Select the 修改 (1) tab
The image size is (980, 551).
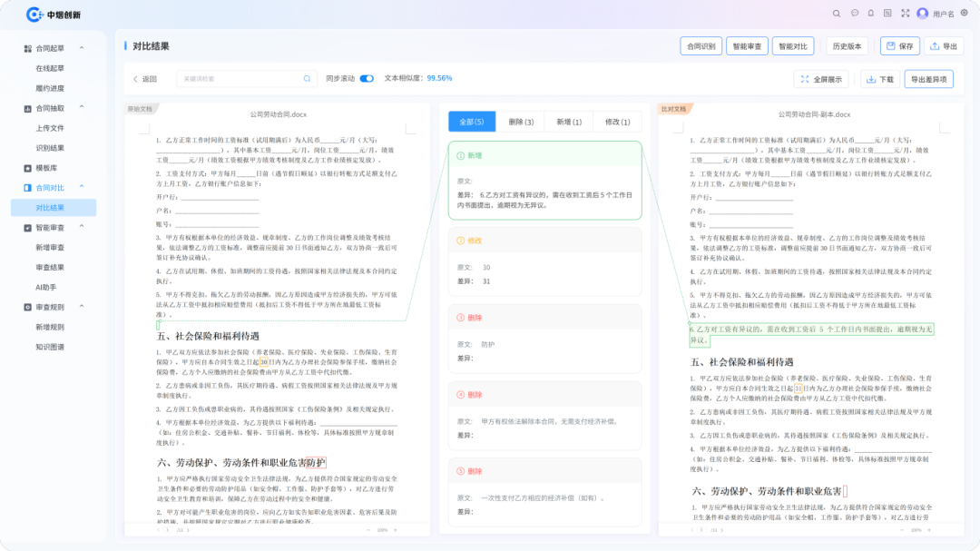pyautogui.click(x=618, y=122)
